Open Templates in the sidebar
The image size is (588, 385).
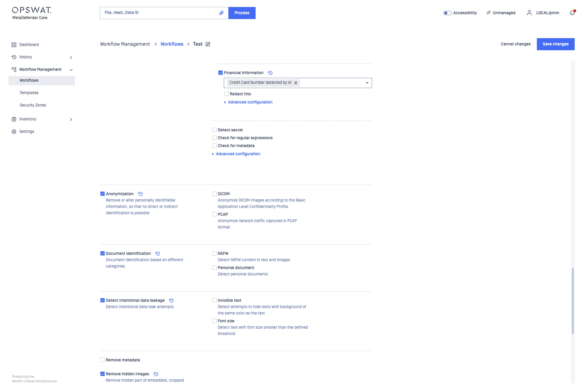click(29, 93)
